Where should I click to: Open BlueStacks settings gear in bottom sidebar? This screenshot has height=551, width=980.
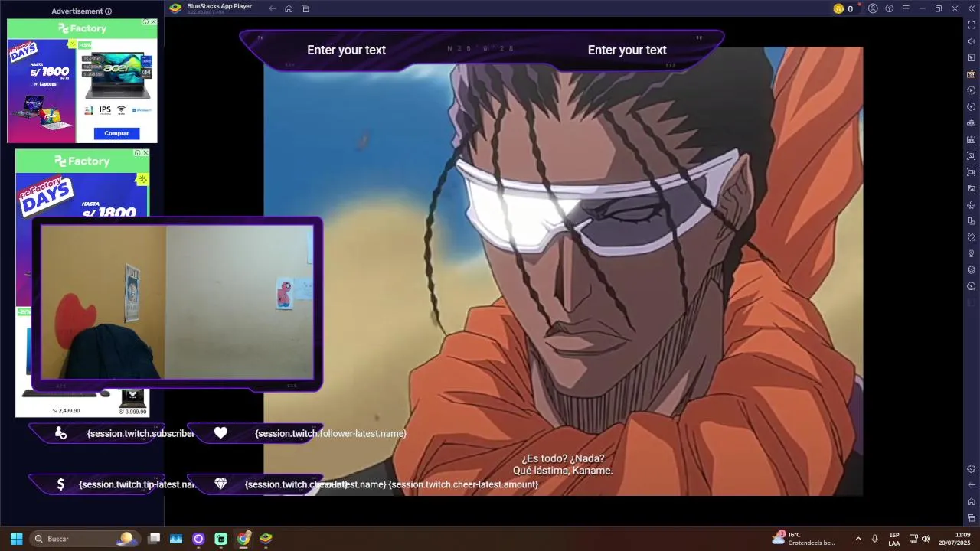972,468
